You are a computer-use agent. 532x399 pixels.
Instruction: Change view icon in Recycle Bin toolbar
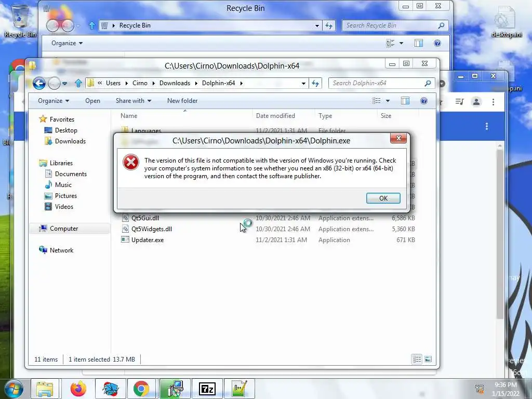390,43
